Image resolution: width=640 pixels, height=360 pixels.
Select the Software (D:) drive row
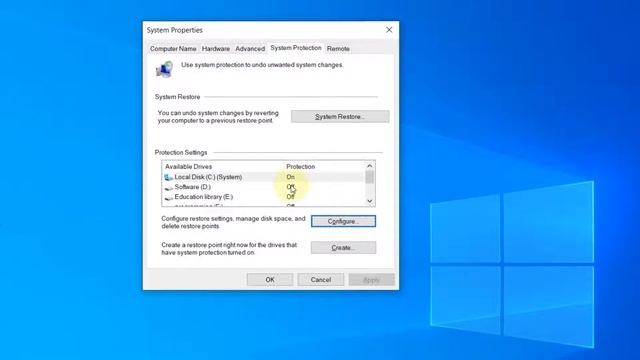[x=263, y=187]
